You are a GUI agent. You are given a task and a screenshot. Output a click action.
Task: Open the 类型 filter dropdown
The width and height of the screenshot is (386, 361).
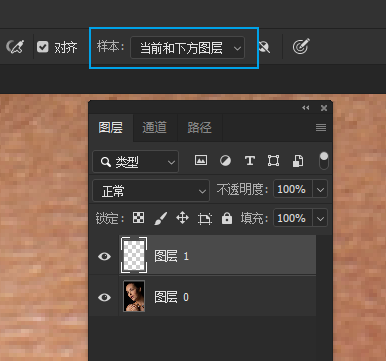pyautogui.click(x=135, y=162)
